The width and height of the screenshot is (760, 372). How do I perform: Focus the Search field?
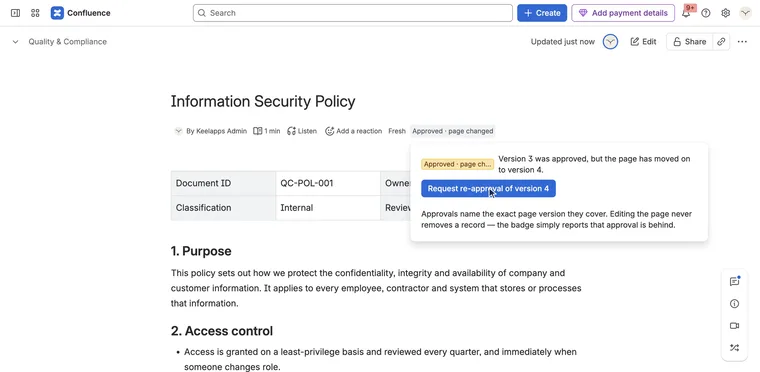pyautogui.click(x=352, y=13)
